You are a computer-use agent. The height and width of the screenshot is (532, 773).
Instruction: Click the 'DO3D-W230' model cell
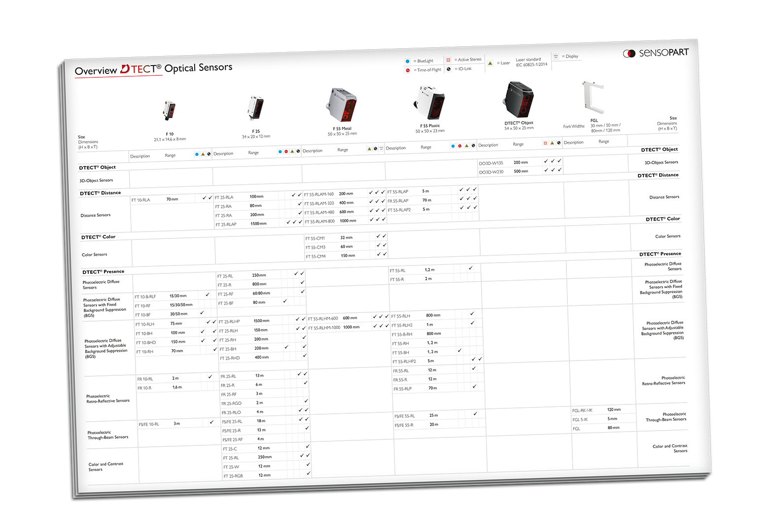tap(491, 172)
